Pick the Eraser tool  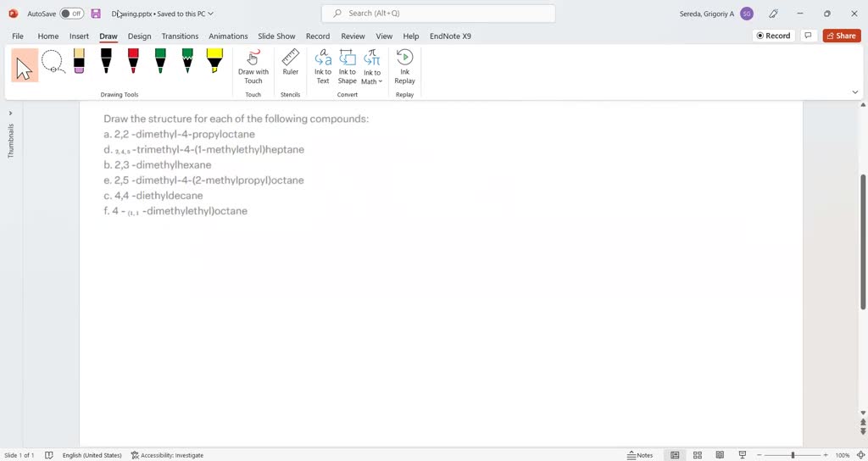click(79, 61)
